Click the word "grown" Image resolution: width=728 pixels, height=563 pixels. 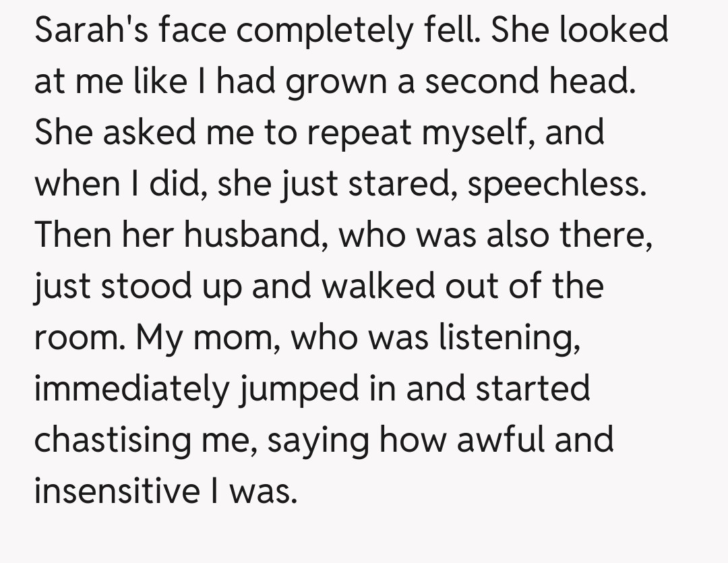(x=343, y=83)
